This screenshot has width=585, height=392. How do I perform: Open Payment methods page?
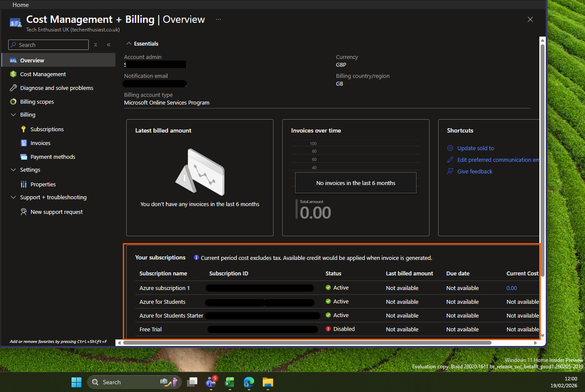pos(53,157)
